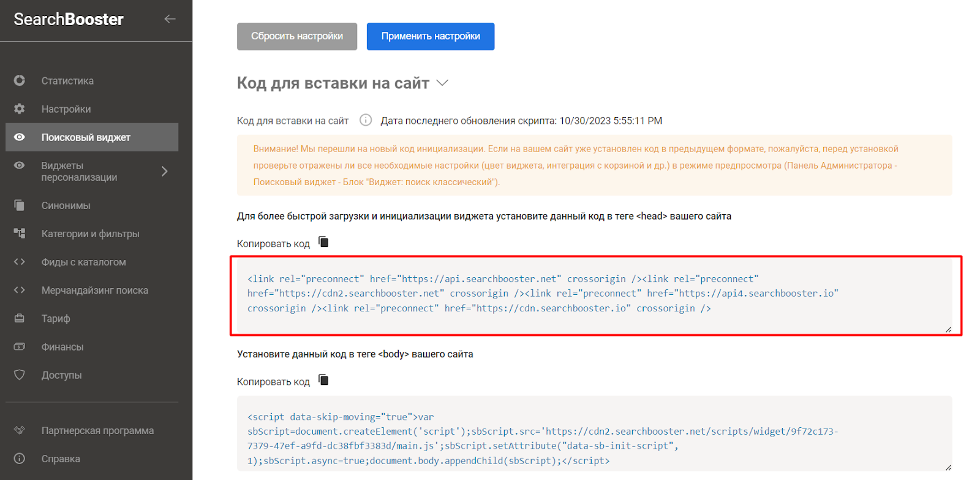This screenshot has width=980, height=480.
Task: Click the Тариф briefcase icon
Action: pyautogui.click(x=20, y=318)
